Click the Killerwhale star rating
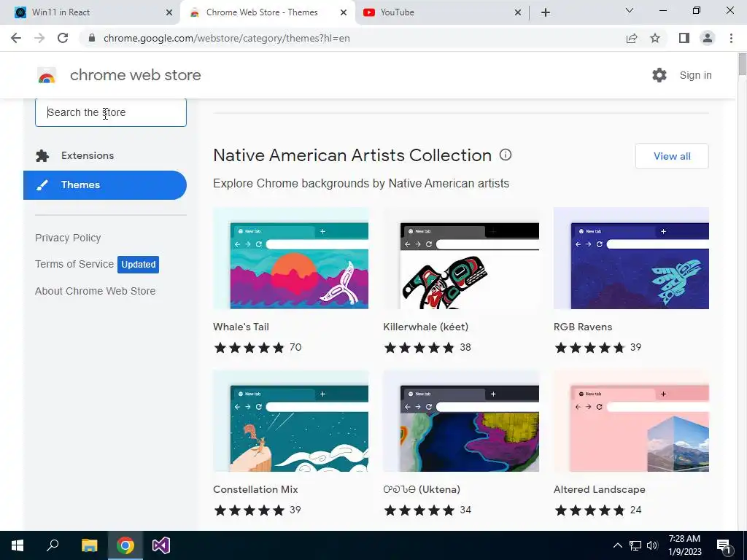Screen dimensions: 747x560 pos(419,348)
